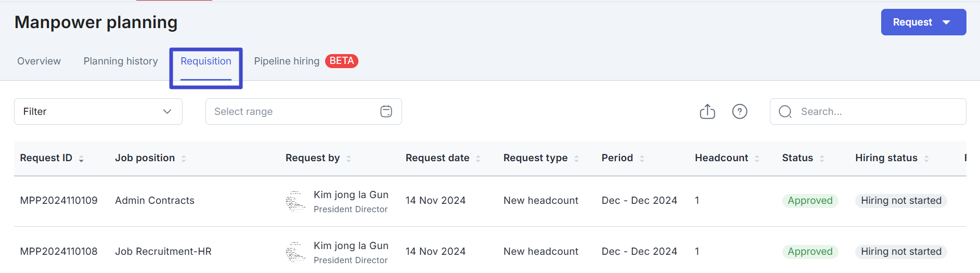Viewport: 980px width, 273px height.
Task: Click avatar for Admin Contracts requester
Action: [295, 201]
